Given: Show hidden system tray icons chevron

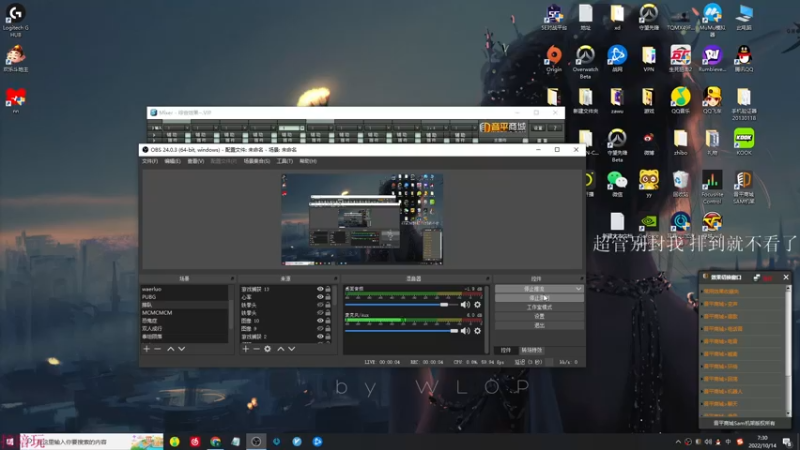Looking at the screenshot, I should 678,442.
